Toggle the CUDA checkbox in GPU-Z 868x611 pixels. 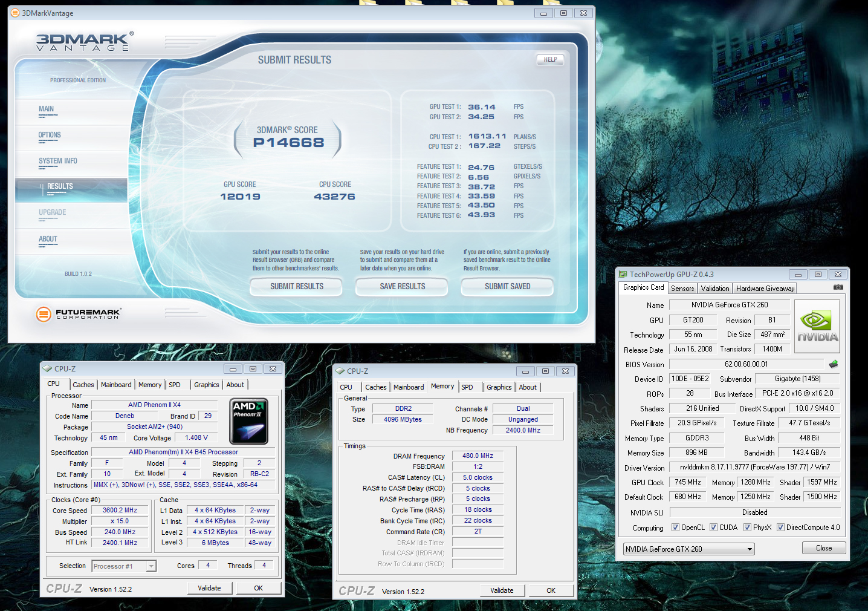pos(713,528)
